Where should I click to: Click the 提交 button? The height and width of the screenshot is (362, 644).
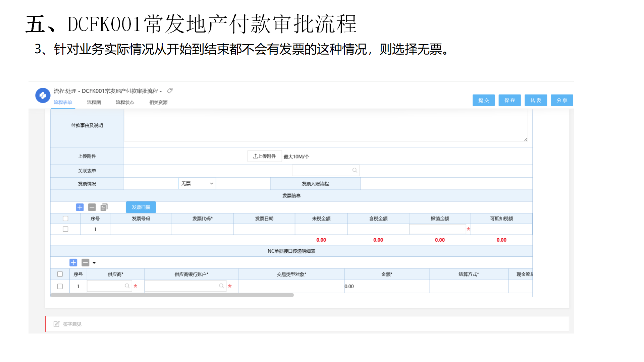tap(483, 100)
